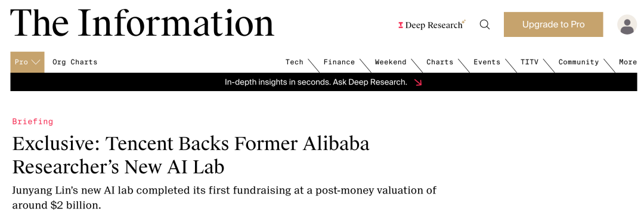
Task: Click the Upgrade to Pro button
Action: pyautogui.click(x=553, y=24)
